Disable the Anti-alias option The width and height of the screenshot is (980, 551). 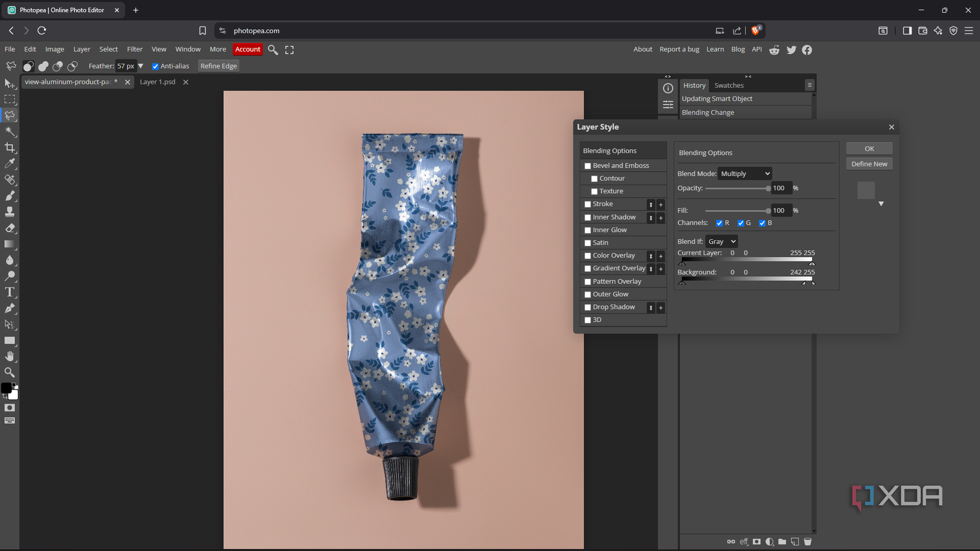pyautogui.click(x=155, y=66)
